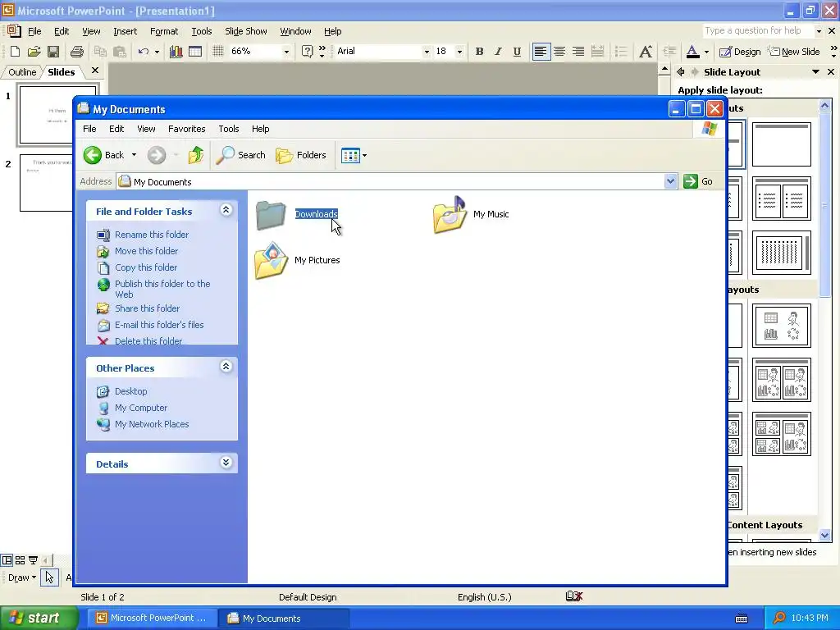The image size is (840, 630).
Task: Click Microsoft PowerPoint taskbar button
Action: tap(153, 619)
